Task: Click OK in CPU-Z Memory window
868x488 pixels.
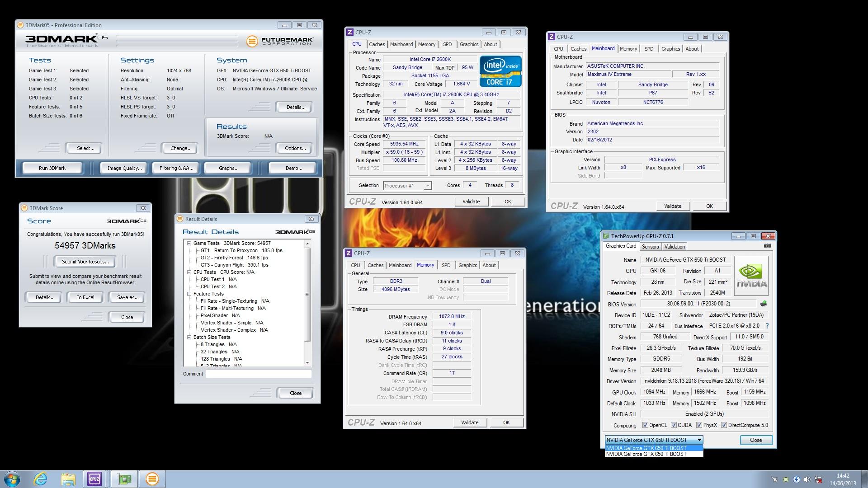Action: click(x=506, y=422)
